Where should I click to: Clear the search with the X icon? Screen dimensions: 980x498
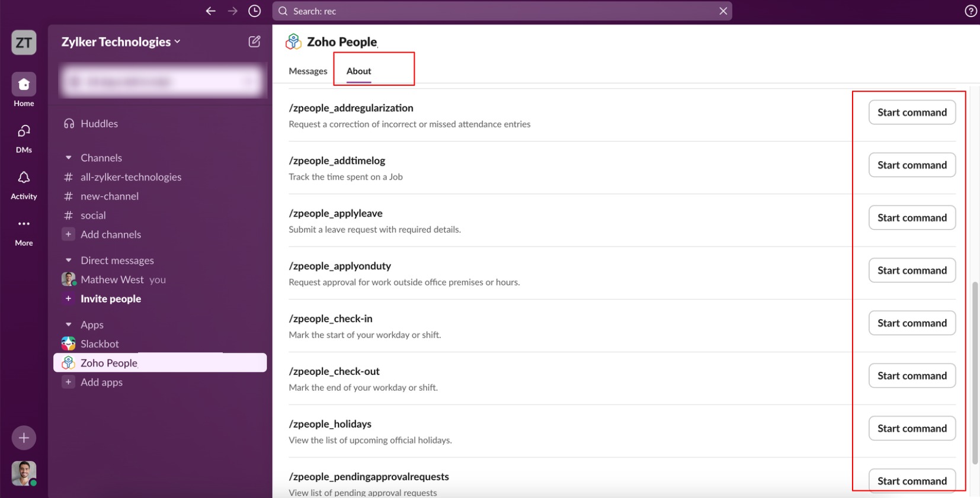click(723, 11)
